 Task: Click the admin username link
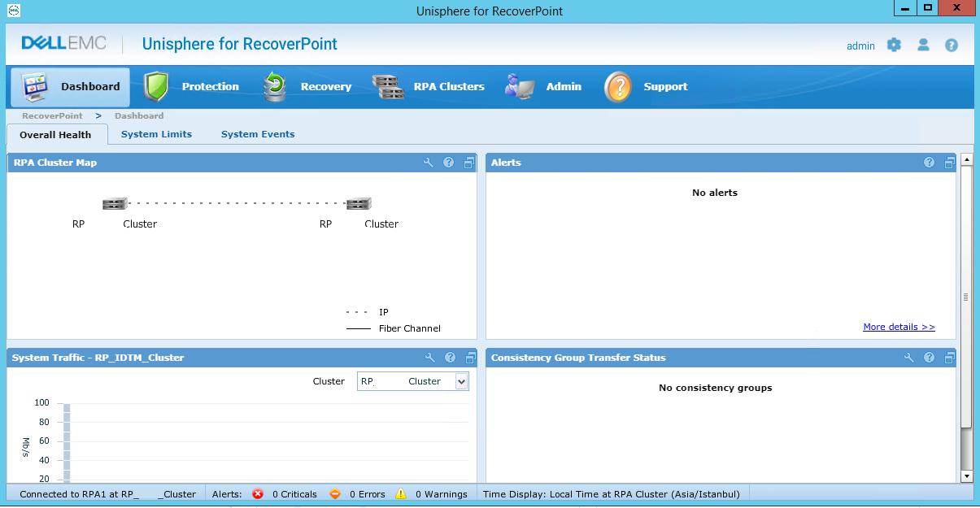click(860, 46)
